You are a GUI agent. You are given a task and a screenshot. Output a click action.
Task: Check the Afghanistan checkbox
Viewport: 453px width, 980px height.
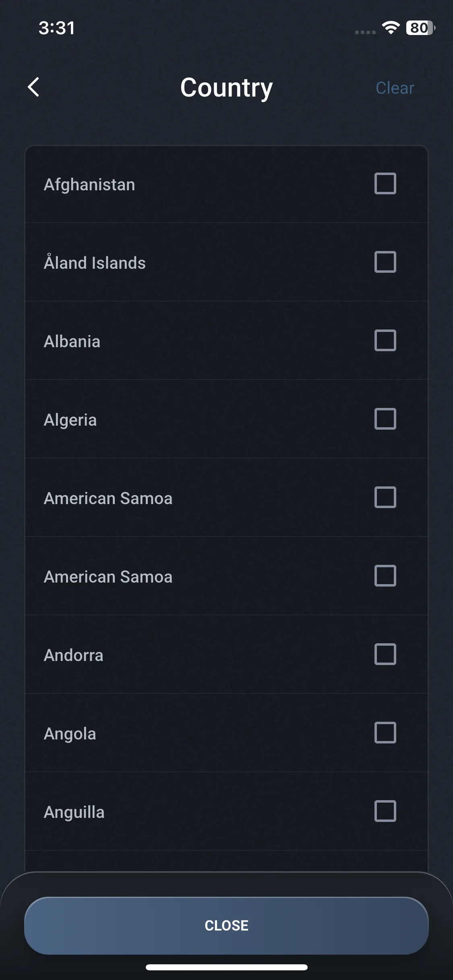(385, 184)
